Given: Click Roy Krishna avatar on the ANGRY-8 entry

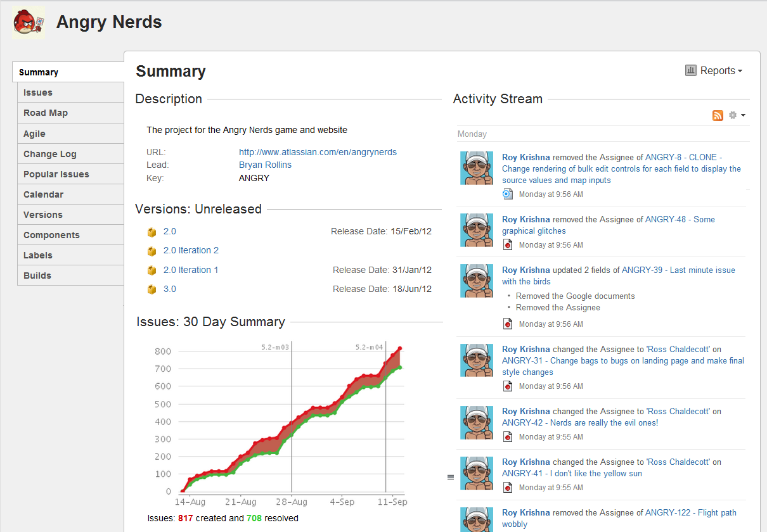Looking at the screenshot, I should click(x=477, y=168).
